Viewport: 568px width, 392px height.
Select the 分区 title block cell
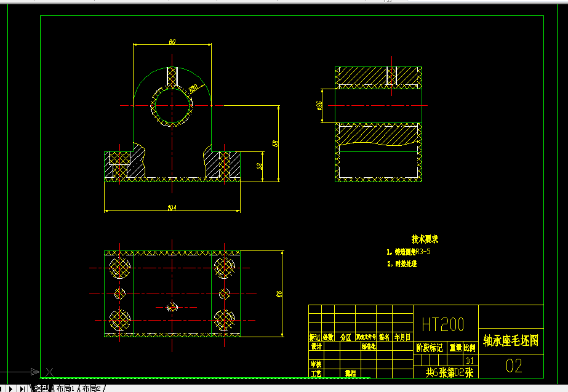pos(345,337)
